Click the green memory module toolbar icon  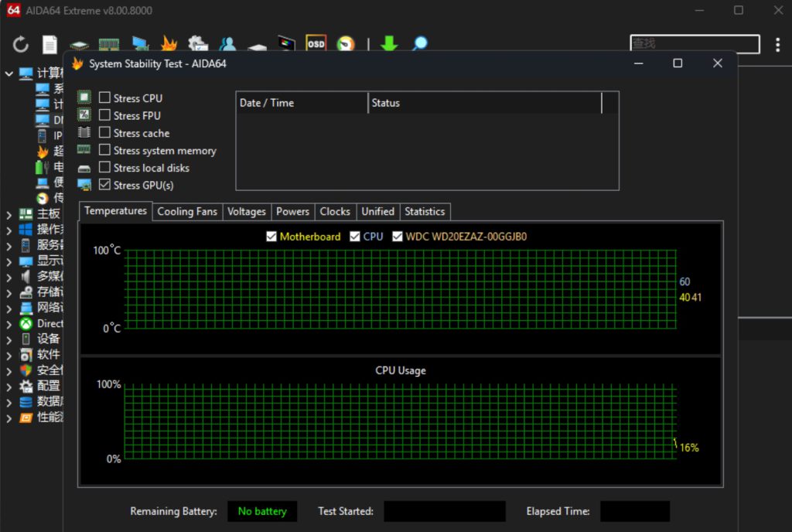tap(108, 45)
